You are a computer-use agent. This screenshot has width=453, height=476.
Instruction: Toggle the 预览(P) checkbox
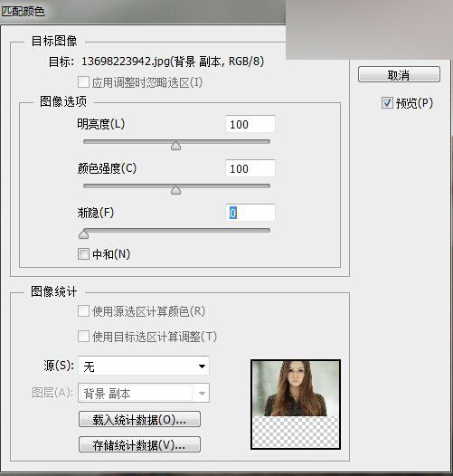click(387, 103)
